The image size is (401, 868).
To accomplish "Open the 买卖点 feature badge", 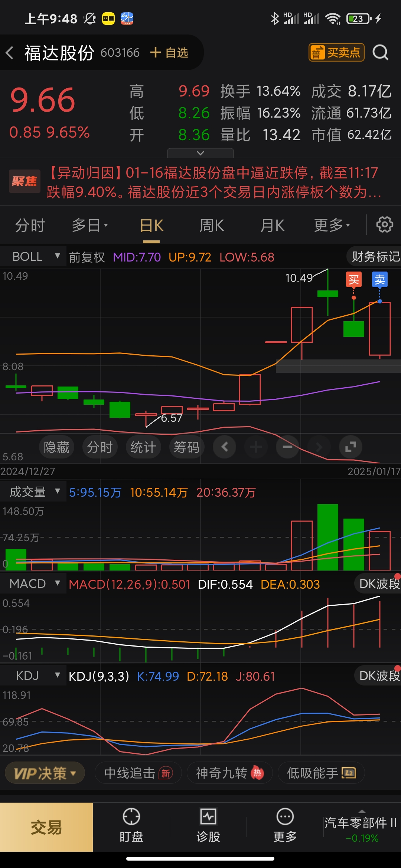I will (x=336, y=52).
